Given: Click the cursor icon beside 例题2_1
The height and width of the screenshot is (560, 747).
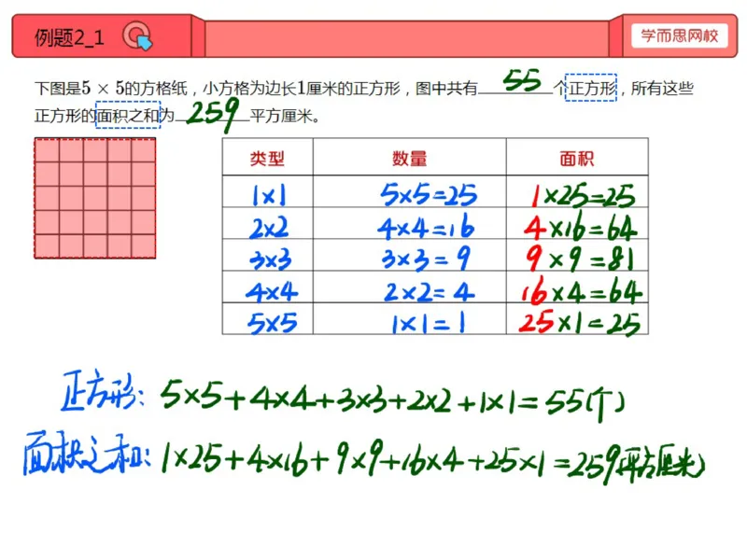Looking at the screenshot, I should [x=137, y=36].
